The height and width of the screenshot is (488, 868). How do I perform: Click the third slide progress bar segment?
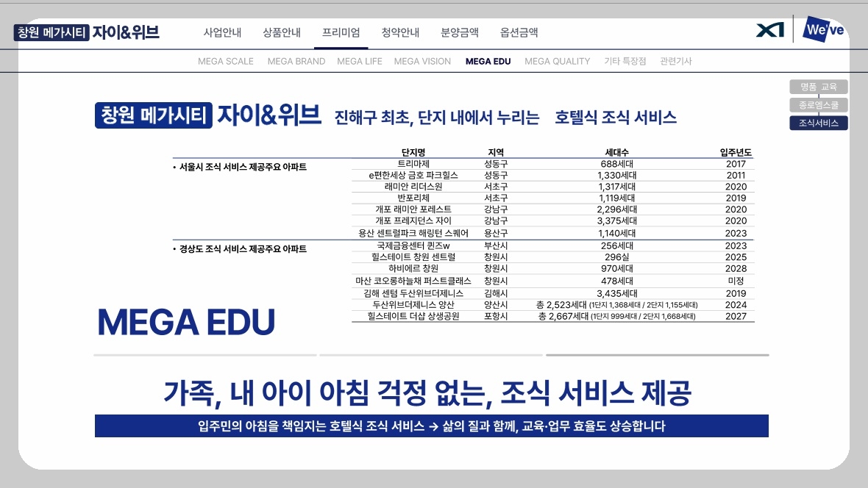(658, 355)
